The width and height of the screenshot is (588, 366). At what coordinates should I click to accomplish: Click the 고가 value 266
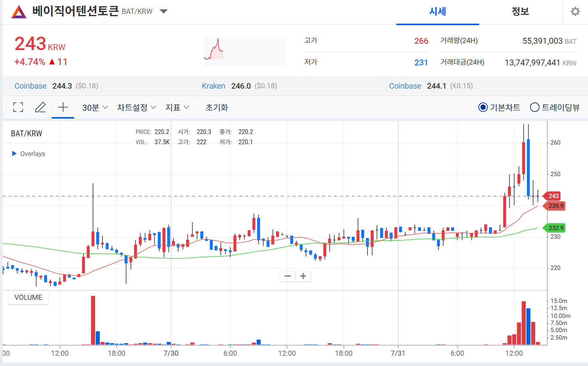click(x=421, y=41)
